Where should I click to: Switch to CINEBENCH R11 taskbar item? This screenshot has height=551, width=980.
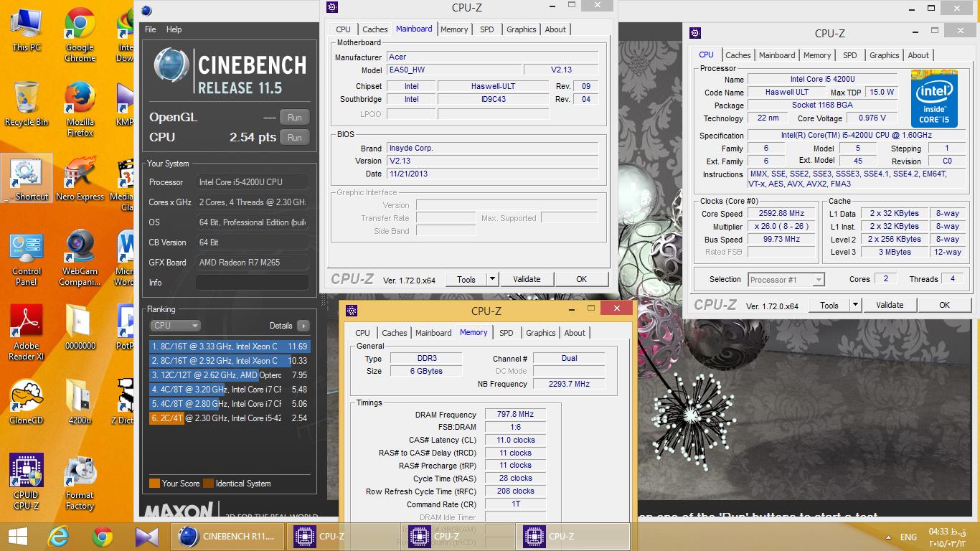pos(227,537)
